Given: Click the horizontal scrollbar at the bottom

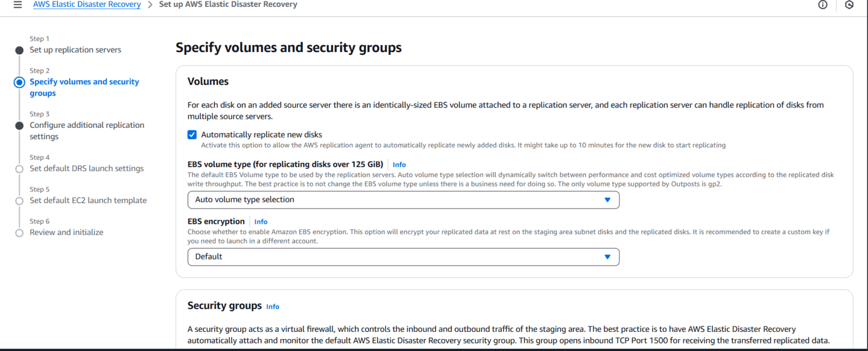Looking at the screenshot, I should point(434,349).
